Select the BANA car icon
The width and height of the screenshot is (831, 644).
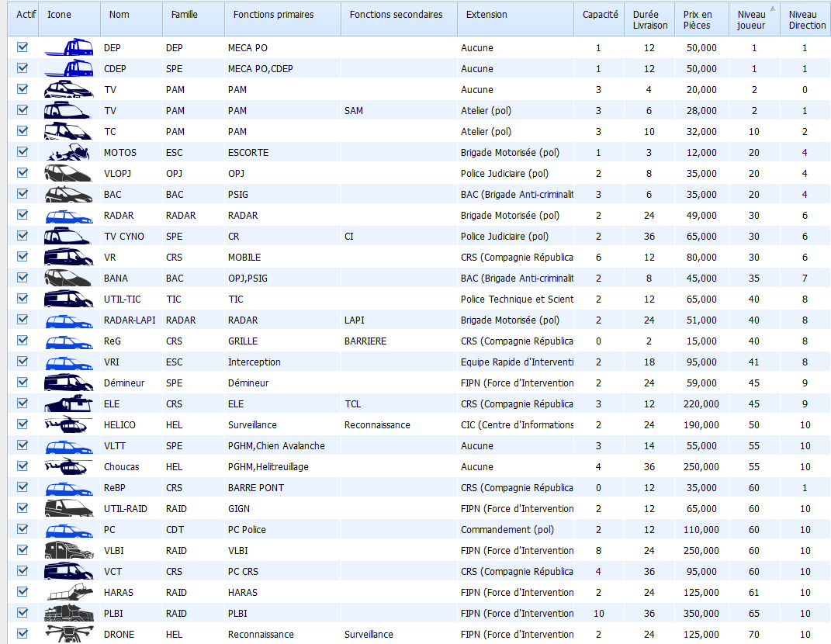pos(68,278)
